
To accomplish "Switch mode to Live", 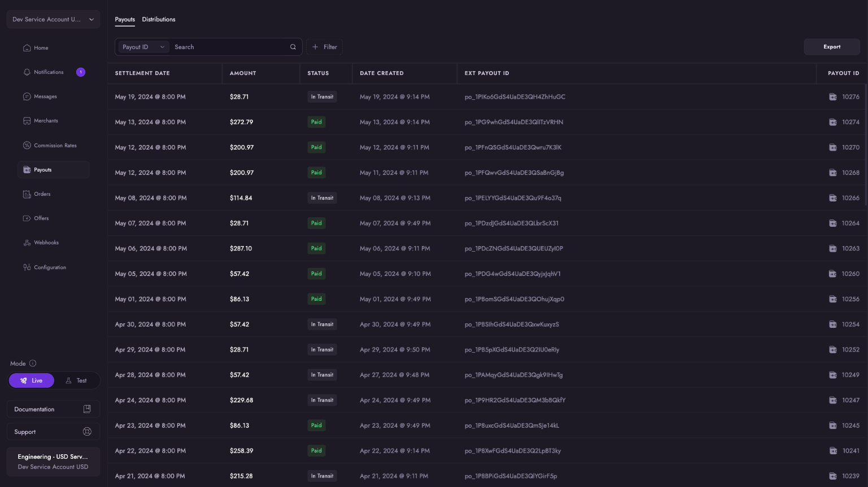I will click(32, 381).
